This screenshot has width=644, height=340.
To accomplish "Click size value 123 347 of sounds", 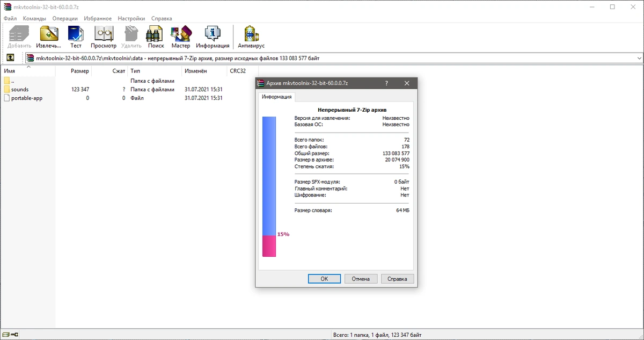I will [80, 90].
